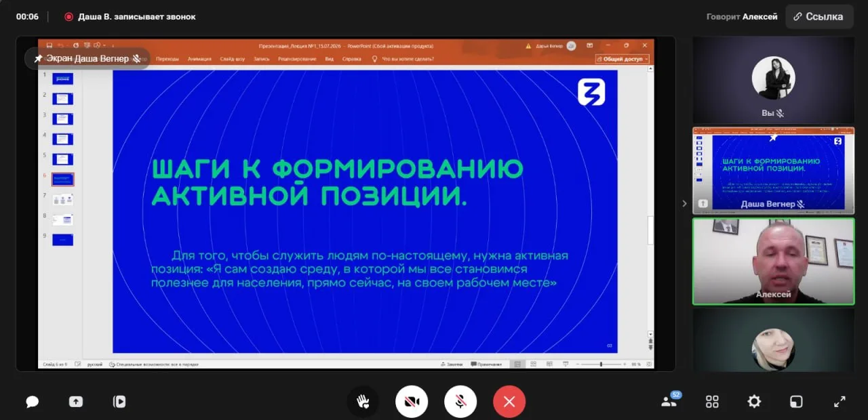Open call settings gear
The image size is (868, 420).
(754, 402)
